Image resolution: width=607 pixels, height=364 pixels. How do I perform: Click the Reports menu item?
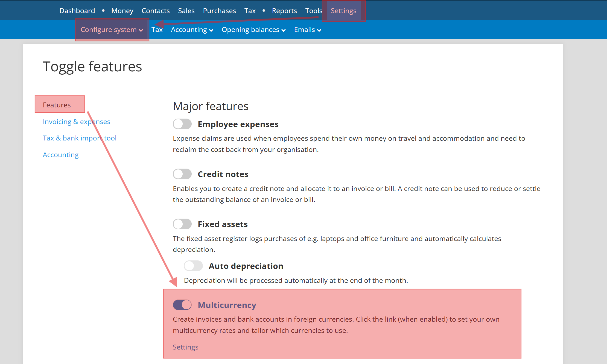coord(284,11)
